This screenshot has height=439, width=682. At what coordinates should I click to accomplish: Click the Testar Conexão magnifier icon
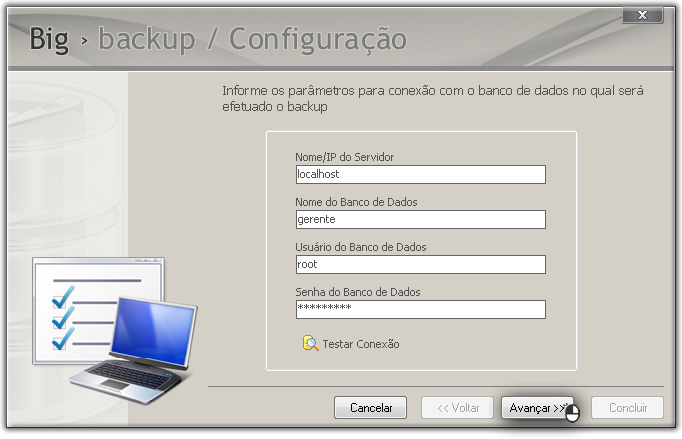(x=310, y=343)
